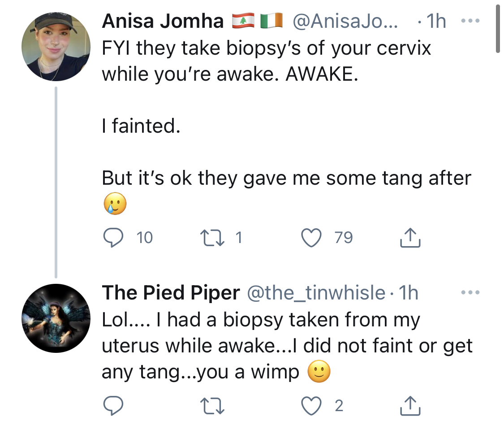The image size is (504, 421).
Task: Share The Pied Piper's reply
Action: point(410,406)
